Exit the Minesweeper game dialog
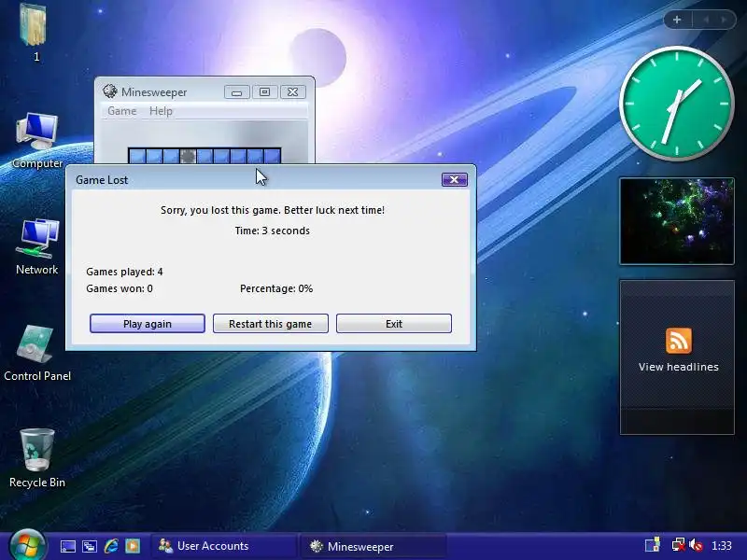 (393, 323)
